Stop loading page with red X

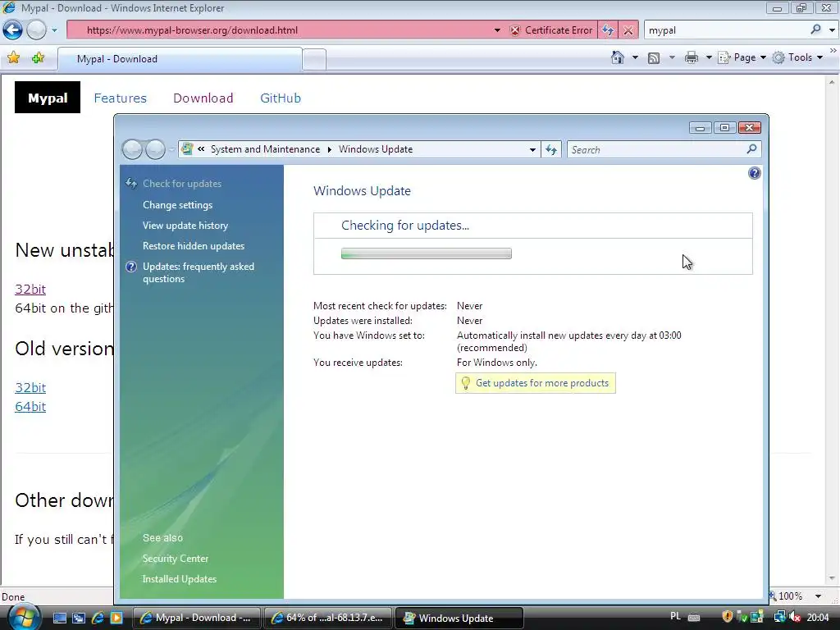click(x=628, y=30)
